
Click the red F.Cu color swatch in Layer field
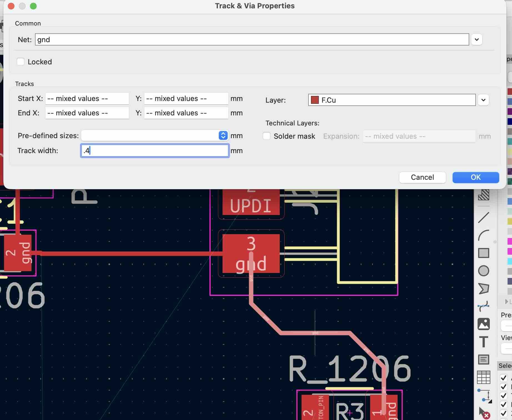(x=315, y=100)
